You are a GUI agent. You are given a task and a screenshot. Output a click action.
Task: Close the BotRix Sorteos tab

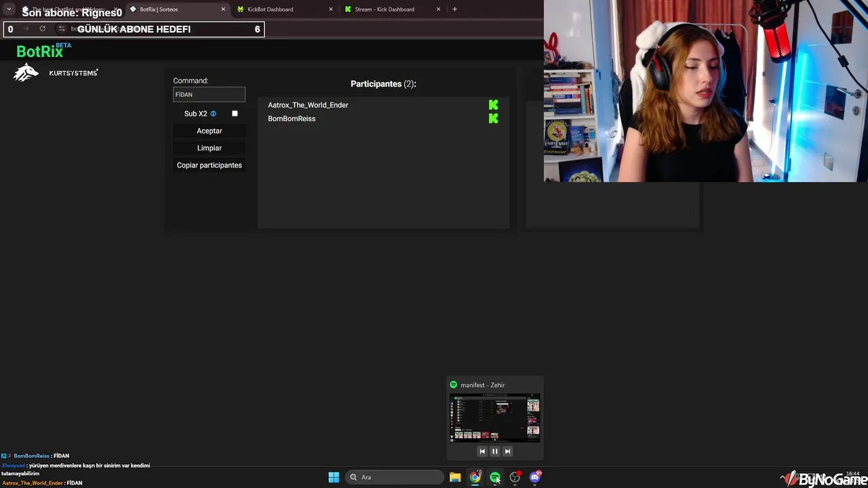[x=223, y=9]
